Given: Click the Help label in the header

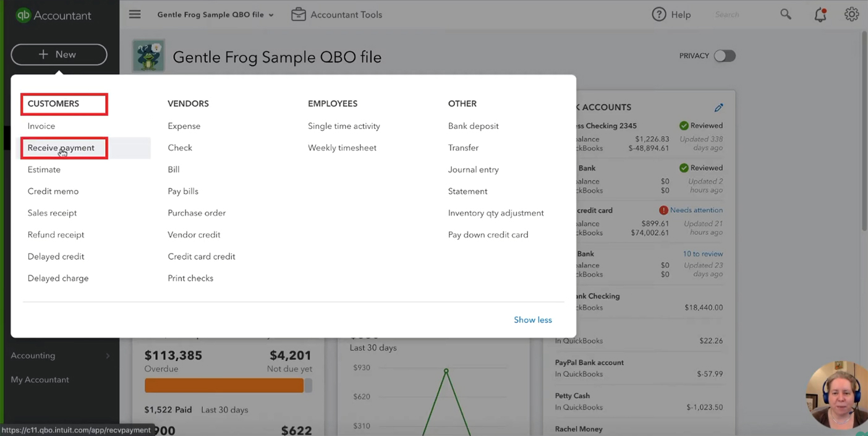Looking at the screenshot, I should [681, 15].
